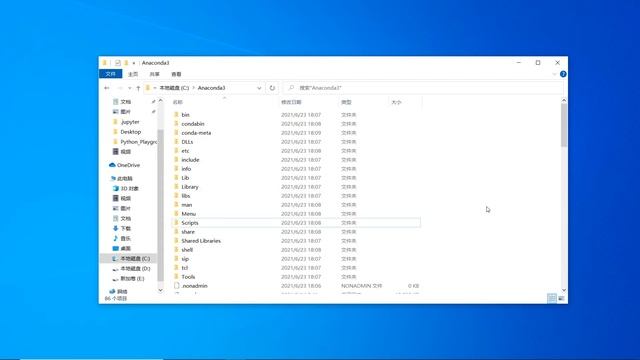Click the chevron after 本地磁盘 (C:) in address

(193, 88)
